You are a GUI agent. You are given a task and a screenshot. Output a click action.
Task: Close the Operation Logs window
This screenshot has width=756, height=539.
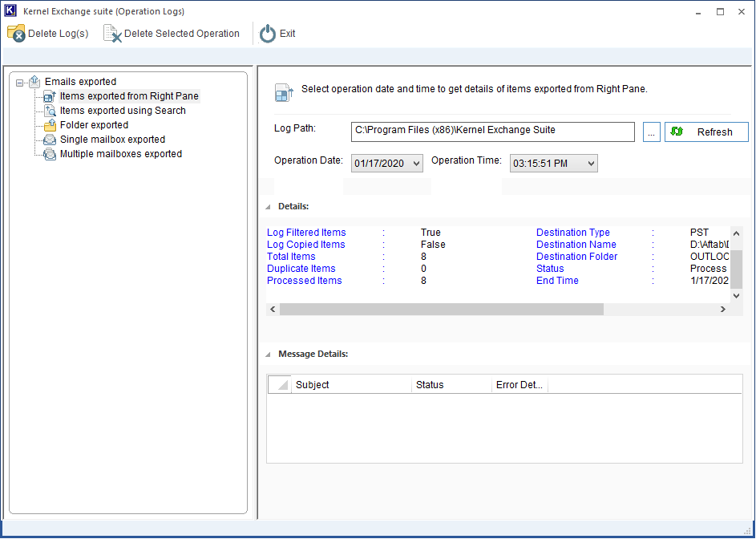click(742, 11)
